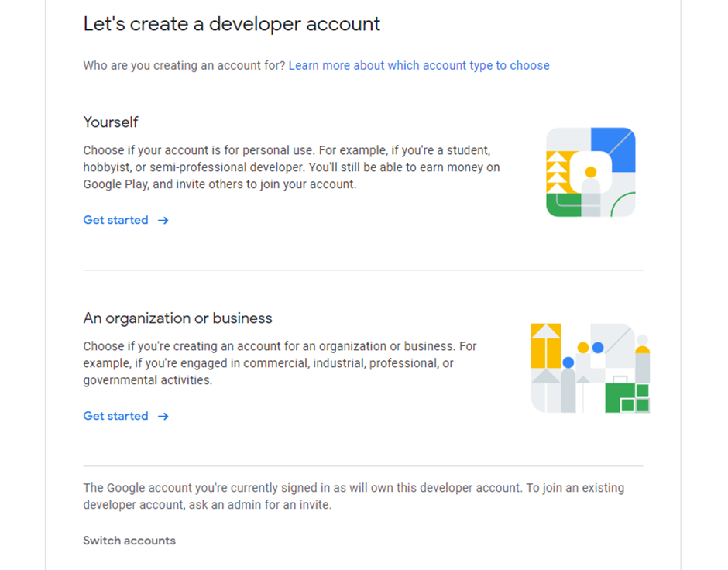Open the Learn more about account types link
The image size is (728, 570).
[419, 66]
